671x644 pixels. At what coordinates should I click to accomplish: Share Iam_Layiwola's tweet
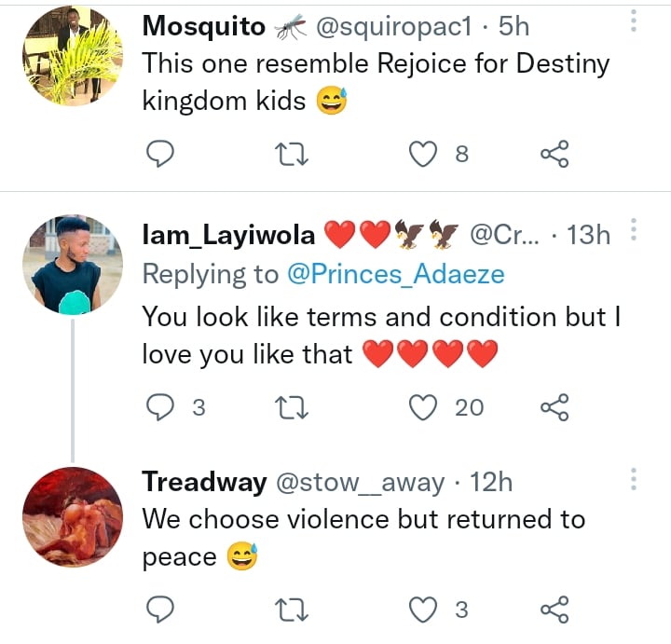pos(555,405)
